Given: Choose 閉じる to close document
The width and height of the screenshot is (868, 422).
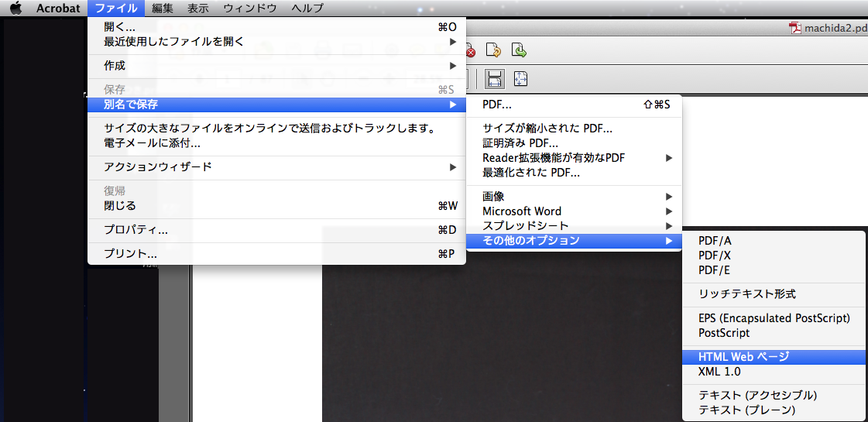Looking at the screenshot, I should (x=276, y=205).
